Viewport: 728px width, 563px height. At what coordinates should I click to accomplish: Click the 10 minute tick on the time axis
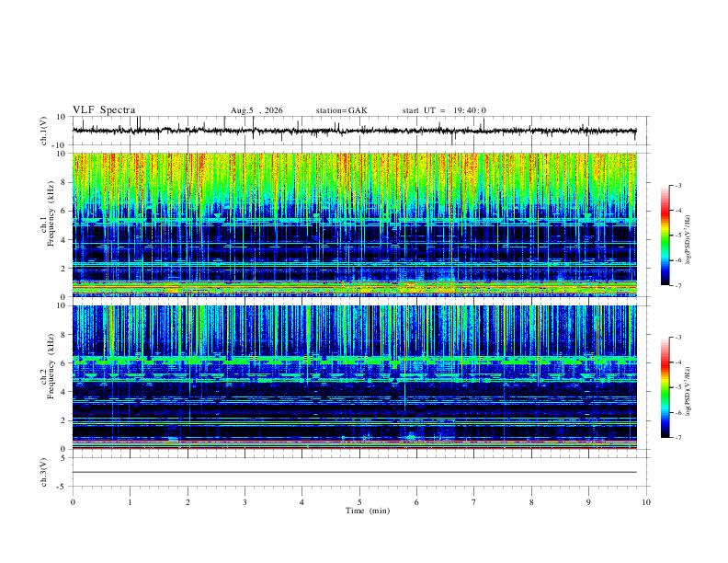pos(646,502)
